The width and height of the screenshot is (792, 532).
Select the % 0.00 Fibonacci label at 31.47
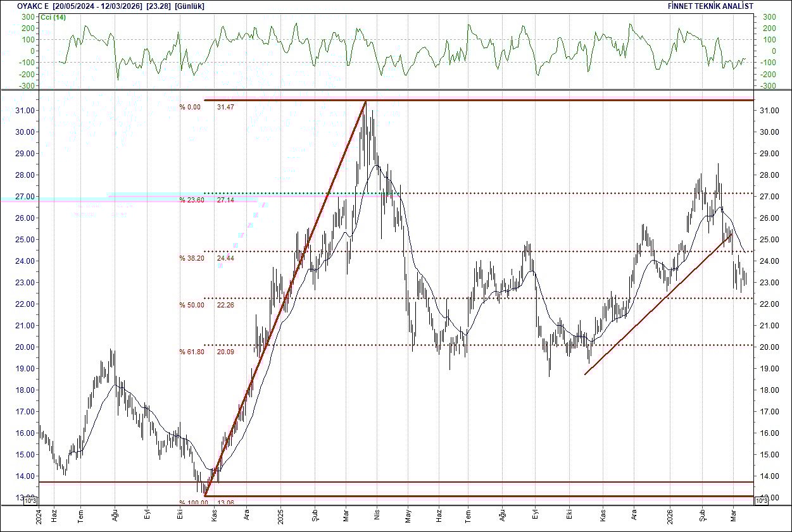[x=190, y=108]
